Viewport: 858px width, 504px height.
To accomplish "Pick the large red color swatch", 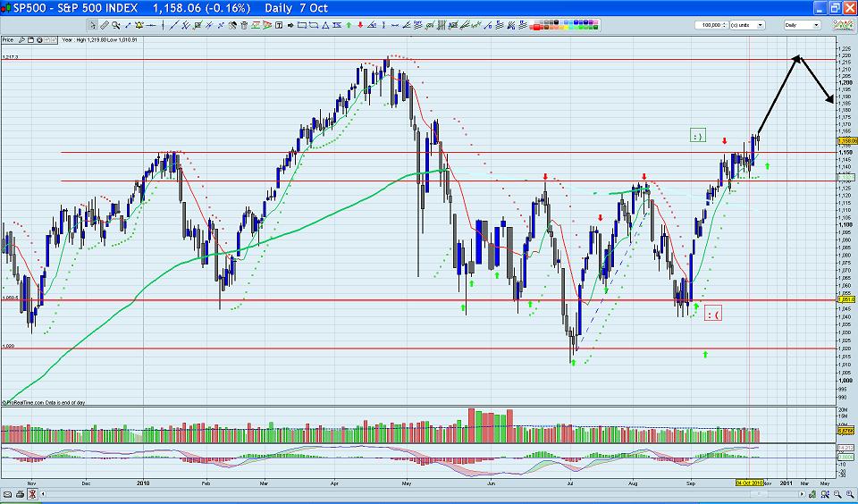I will tap(536, 28).
